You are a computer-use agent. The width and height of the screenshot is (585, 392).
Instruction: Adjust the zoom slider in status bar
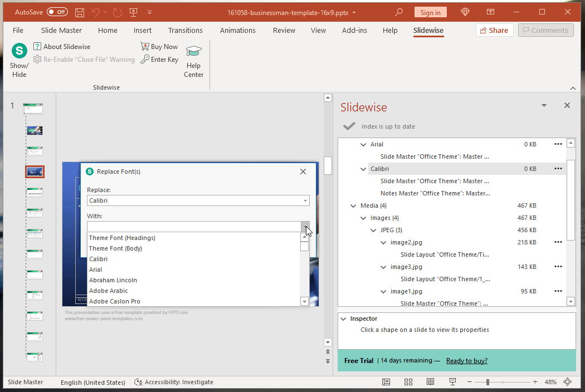tap(487, 382)
